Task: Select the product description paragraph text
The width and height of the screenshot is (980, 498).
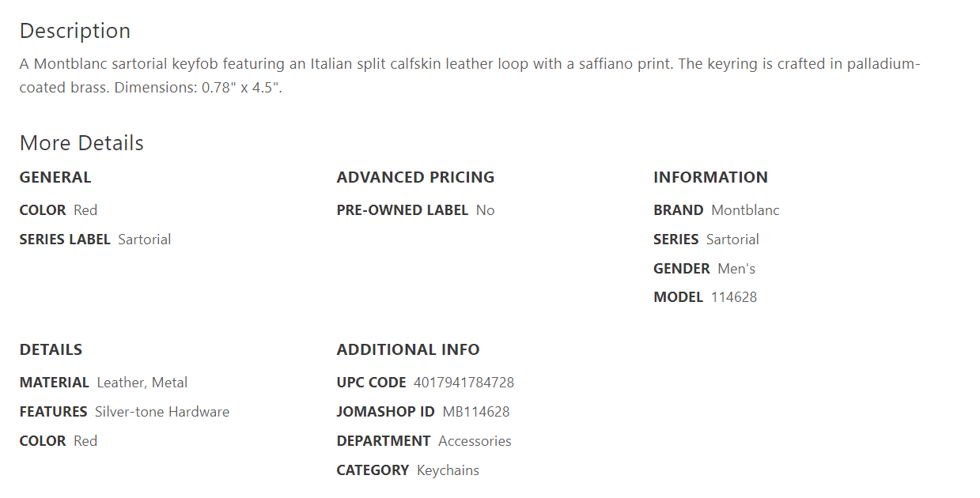Action: point(470,75)
